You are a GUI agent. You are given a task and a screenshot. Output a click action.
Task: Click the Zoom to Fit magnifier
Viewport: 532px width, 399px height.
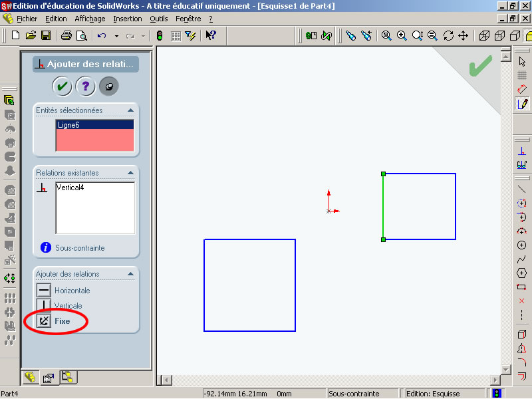pos(386,36)
